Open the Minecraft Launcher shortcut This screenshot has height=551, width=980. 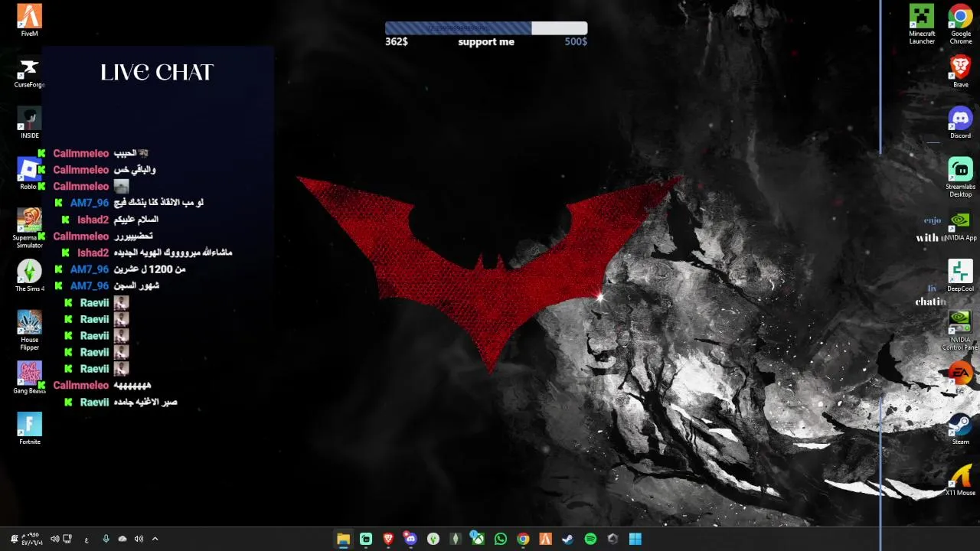[x=922, y=24]
